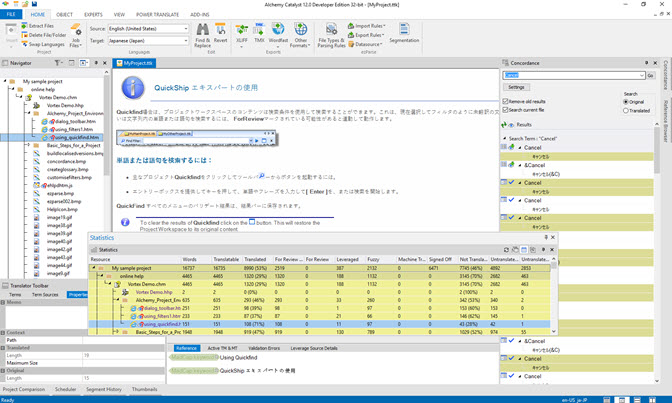Switch to the OBJECT ribbon tab
Viewport: 672px width, 403px height.
pos(64,15)
